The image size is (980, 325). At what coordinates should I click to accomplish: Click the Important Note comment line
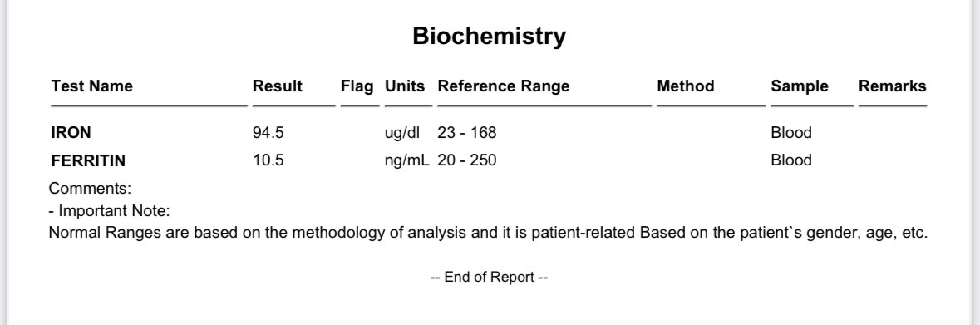pyautogui.click(x=110, y=210)
